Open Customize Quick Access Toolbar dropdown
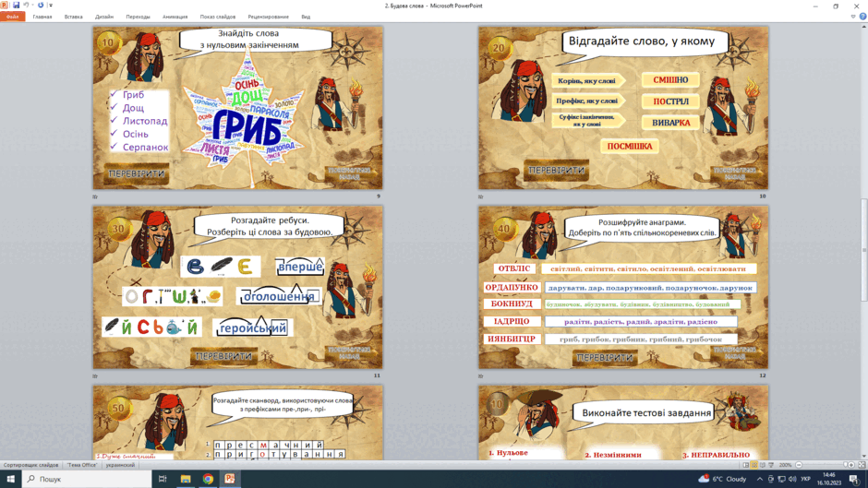868x488 pixels. 51,6
